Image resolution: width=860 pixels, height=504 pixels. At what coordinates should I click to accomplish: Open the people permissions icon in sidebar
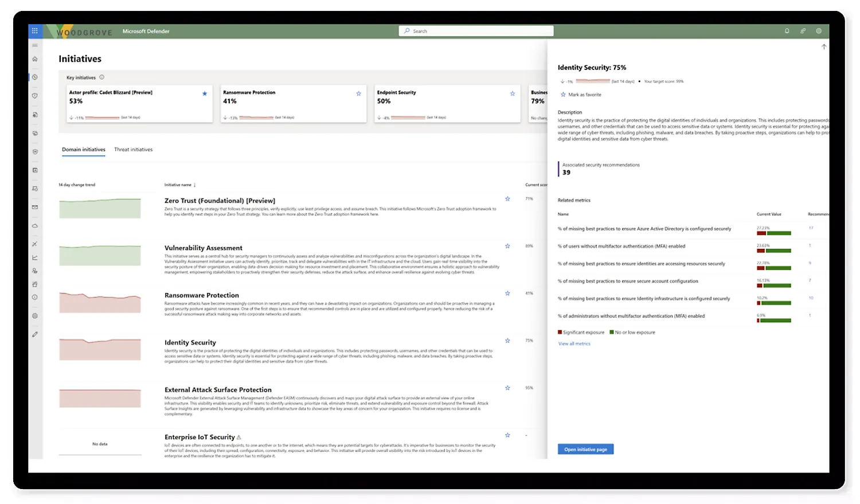pos(35,271)
